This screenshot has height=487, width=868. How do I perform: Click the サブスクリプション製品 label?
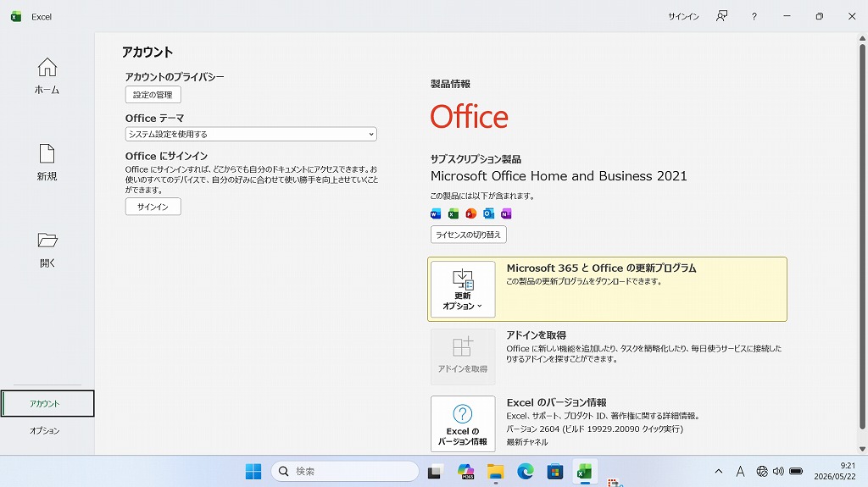click(476, 159)
